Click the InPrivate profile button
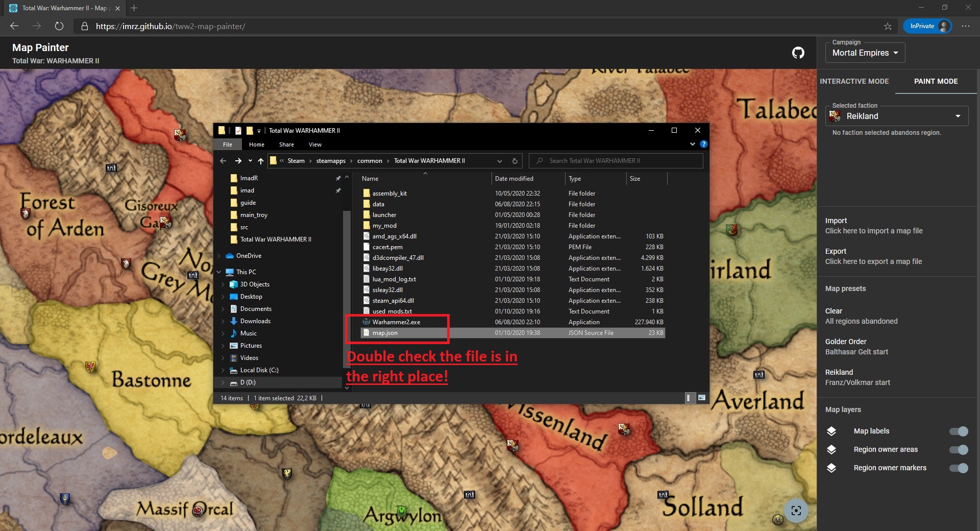 coord(927,26)
